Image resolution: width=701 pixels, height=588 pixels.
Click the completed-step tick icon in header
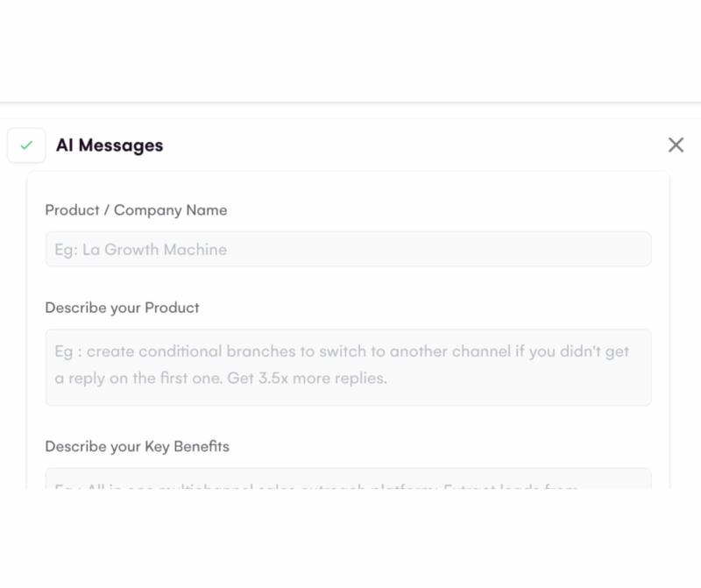(x=26, y=145)
